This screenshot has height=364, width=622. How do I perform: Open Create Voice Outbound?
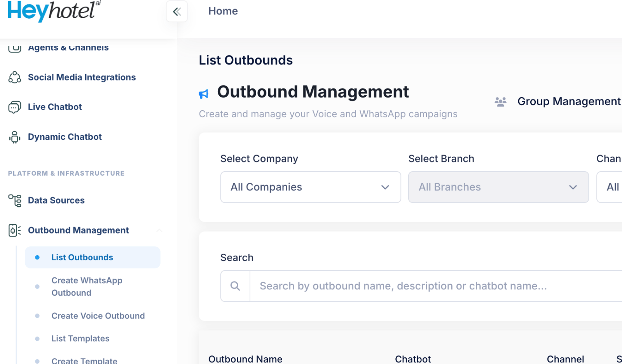point(98,316)
